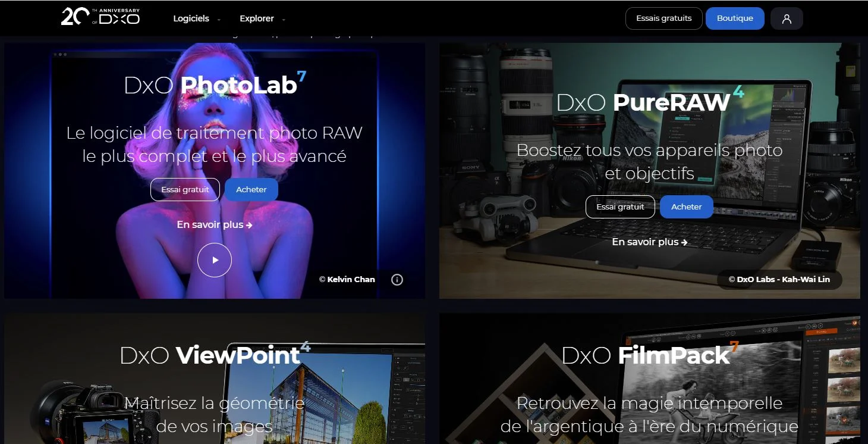
Task: Click the DxO 20th Anniversary logo
Action: point(100,17)
